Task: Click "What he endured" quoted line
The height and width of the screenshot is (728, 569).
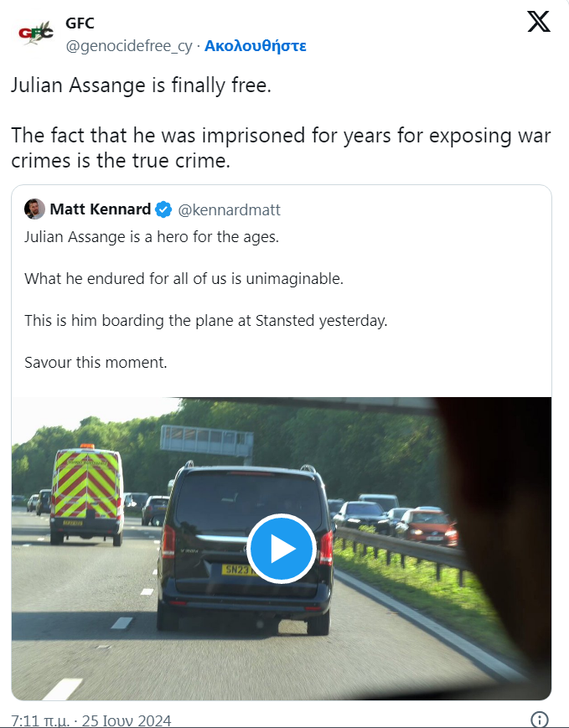Action: tap(184, 279)
